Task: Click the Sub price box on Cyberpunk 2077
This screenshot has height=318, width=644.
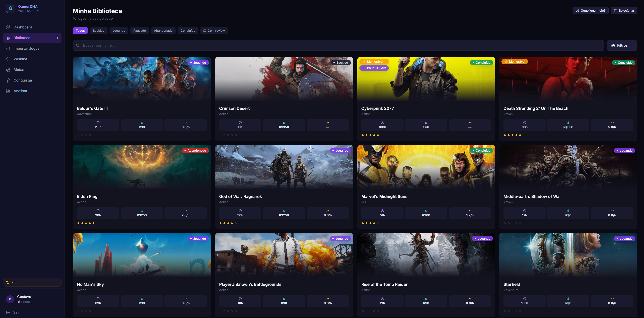Action: point(426,125)
